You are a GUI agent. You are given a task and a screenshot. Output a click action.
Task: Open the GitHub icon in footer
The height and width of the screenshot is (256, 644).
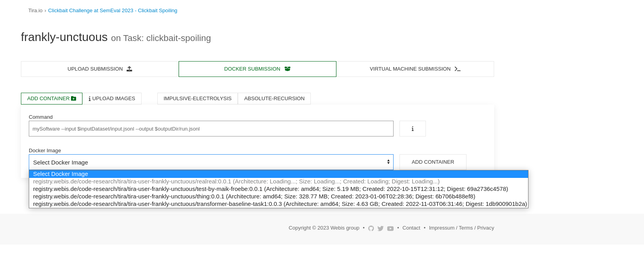tap(371, 228)
